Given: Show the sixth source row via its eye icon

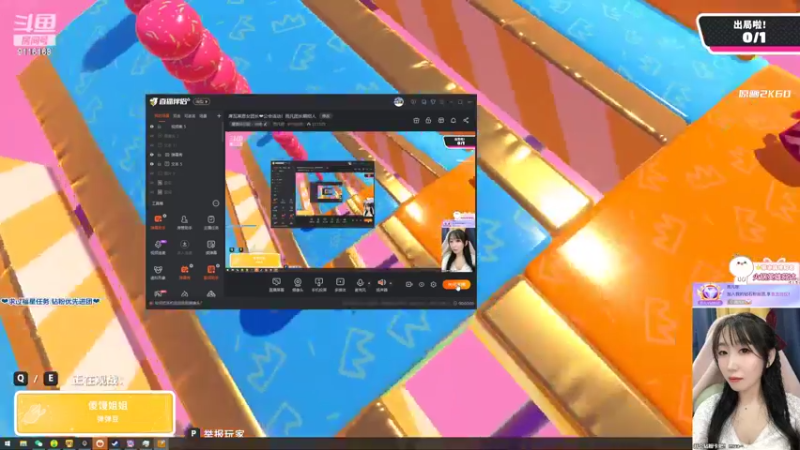Looking at the screenshot, I should (152, 173).
